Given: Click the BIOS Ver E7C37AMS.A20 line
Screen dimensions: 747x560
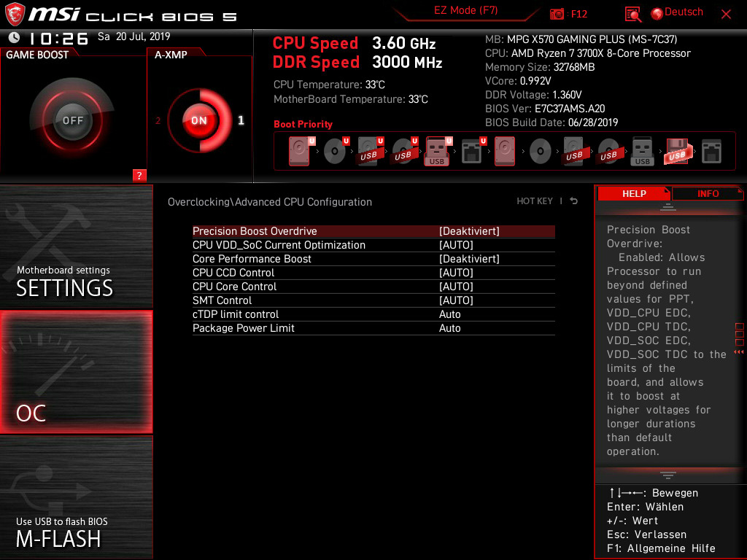Looking at the screenshot, I should click(545, 109).
